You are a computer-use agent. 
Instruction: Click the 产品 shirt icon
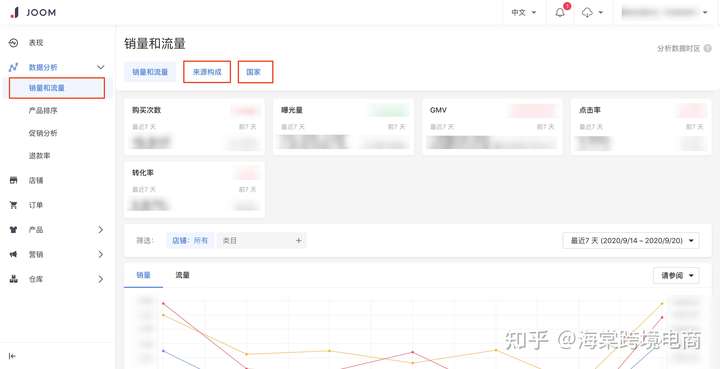[13, 229]
